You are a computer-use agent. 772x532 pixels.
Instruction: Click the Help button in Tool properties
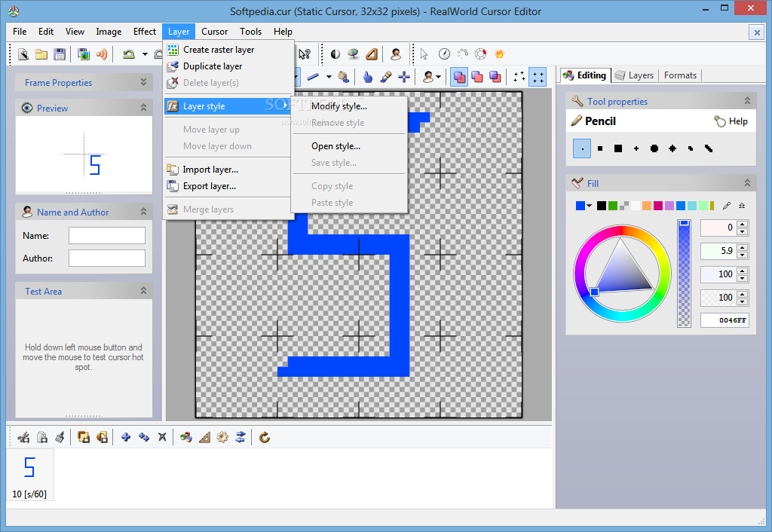coord(731,121)
